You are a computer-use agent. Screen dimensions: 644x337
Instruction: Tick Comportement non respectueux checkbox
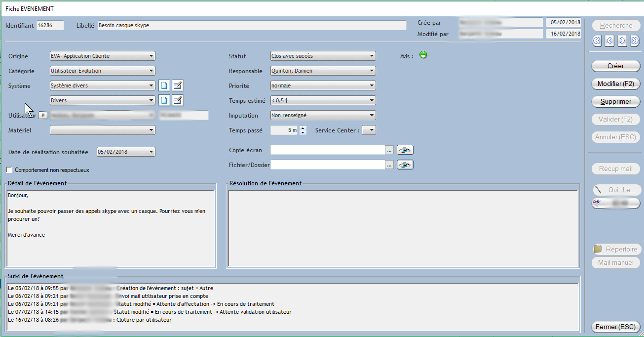9,170
